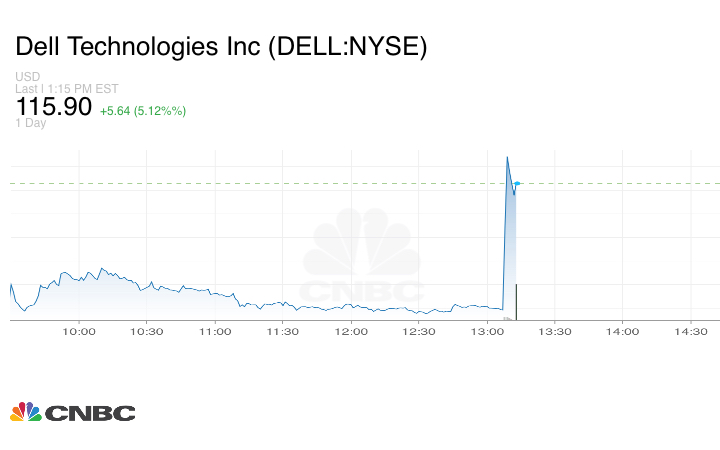The image size is (720, 450).
Task: Click the 12:30 time axis label
Action: (x=419, y=331)
